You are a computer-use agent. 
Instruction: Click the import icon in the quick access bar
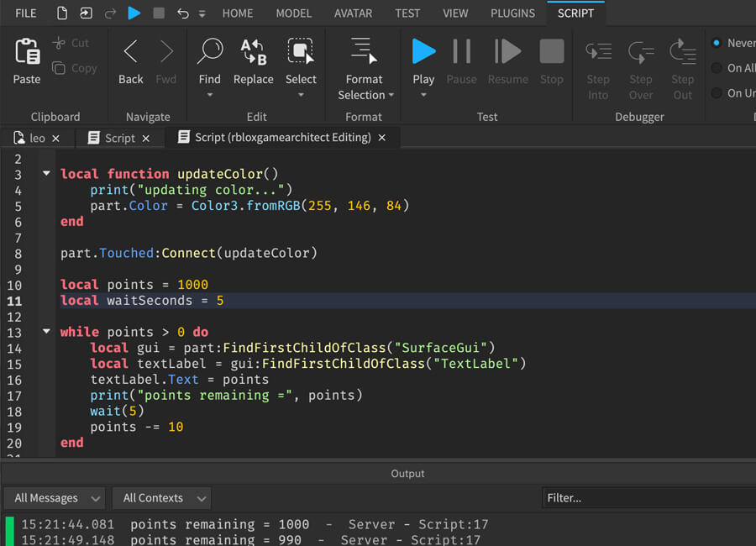86,13
